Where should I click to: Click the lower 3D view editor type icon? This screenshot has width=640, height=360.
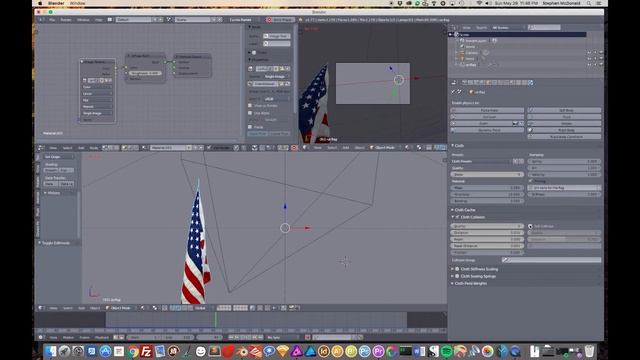pos(41,308)
